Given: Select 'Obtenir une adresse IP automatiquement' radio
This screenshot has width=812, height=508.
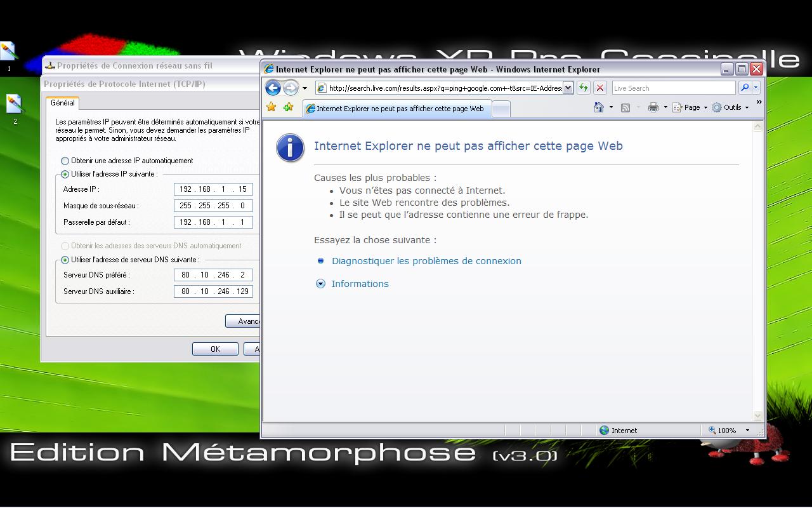Looking at the screenshot, I should pyautogui.click(x=65, y=161).
